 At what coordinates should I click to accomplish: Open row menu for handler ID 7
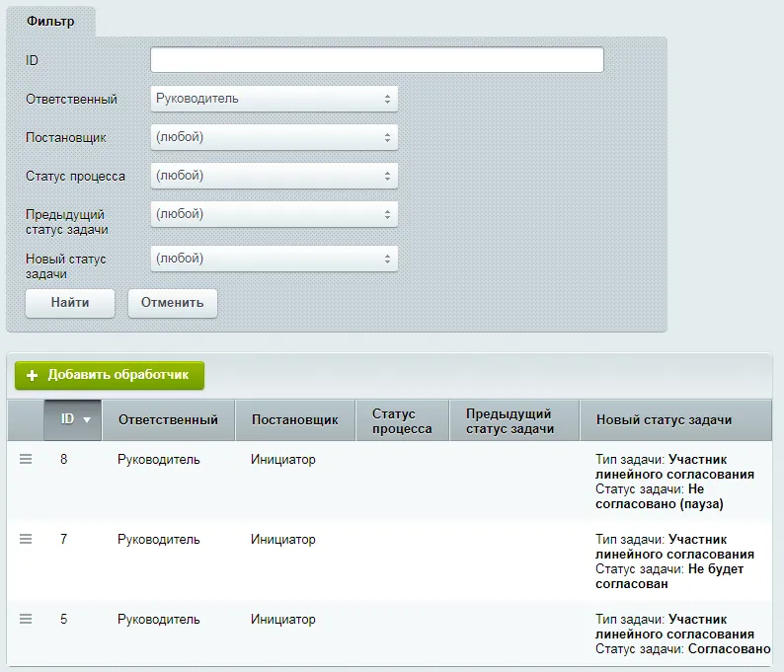[x=26, y=539]
